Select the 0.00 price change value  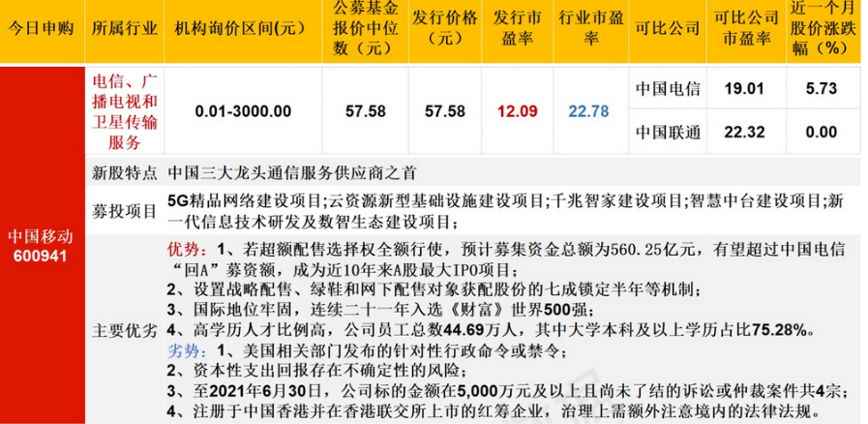coord(823,133)
